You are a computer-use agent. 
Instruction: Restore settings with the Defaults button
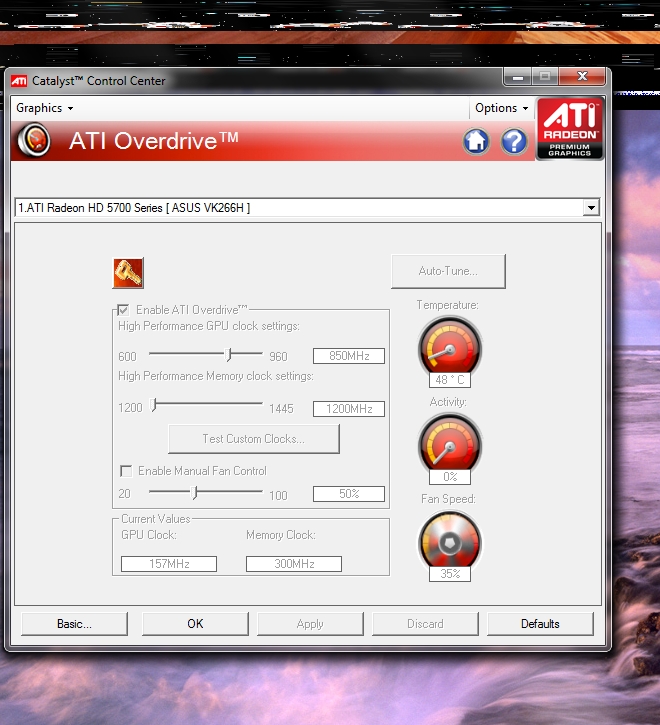pyautogui.click(x=540, y=624)
